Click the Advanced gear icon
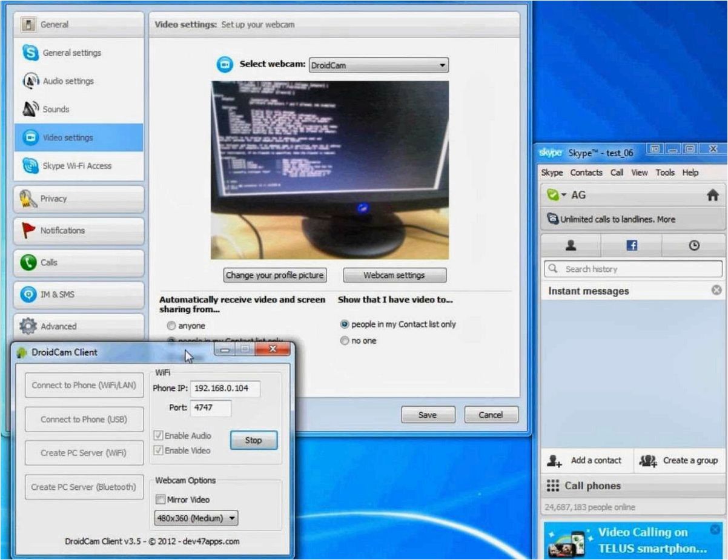Image resolution: width=728 pixels, height=560 pixels. pyautogui.click(x=28, y=326)
